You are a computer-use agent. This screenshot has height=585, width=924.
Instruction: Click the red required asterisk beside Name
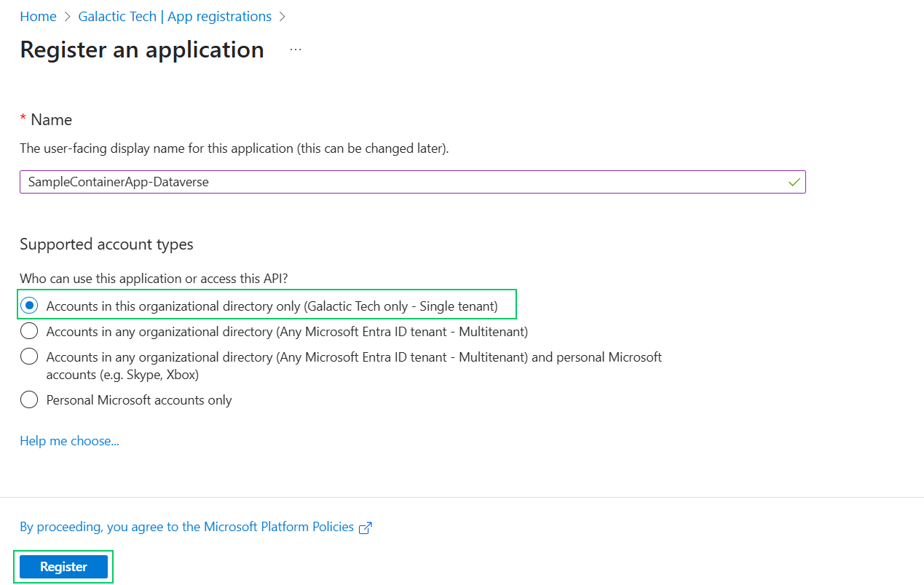(x=23, y=120)
